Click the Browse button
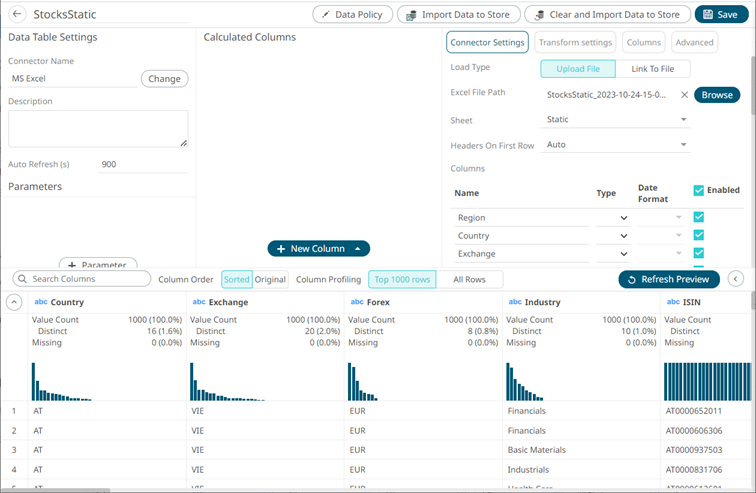 [x=716, y=95]
